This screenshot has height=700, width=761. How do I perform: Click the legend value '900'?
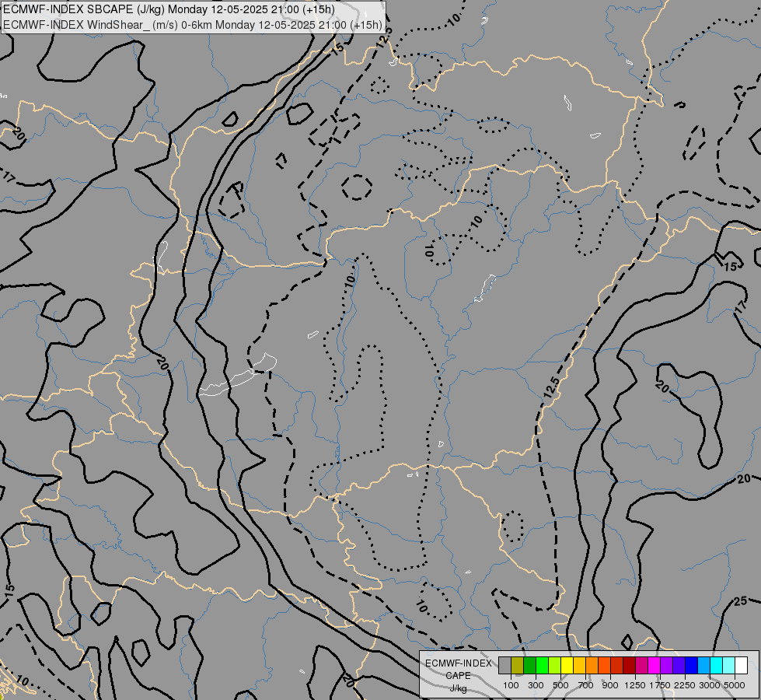[610, 685]
